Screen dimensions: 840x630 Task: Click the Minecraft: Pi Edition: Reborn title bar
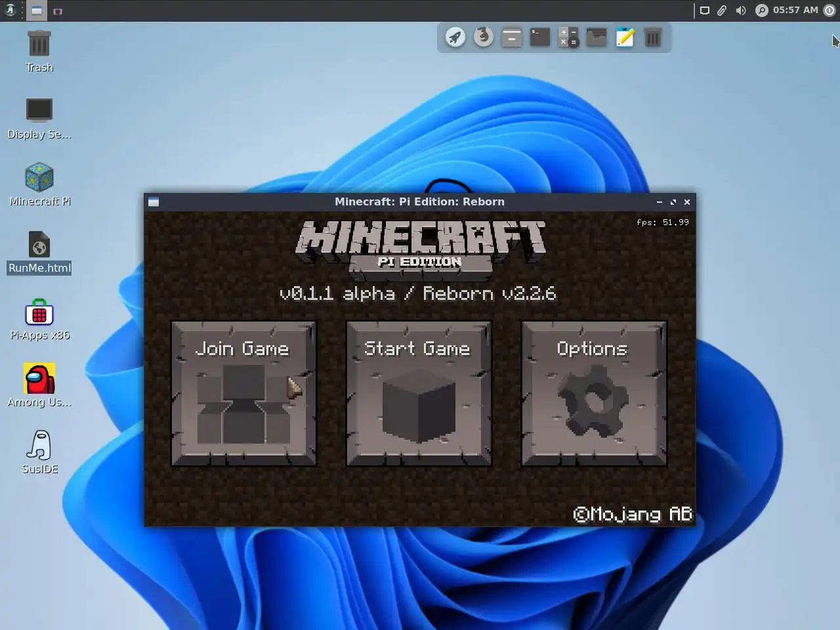(x=419, y=202)
